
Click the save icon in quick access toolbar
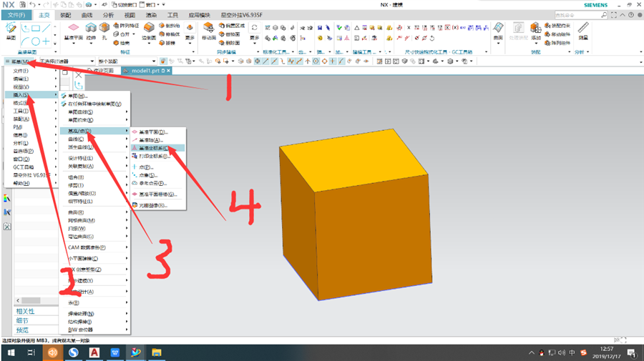point(22,4)
